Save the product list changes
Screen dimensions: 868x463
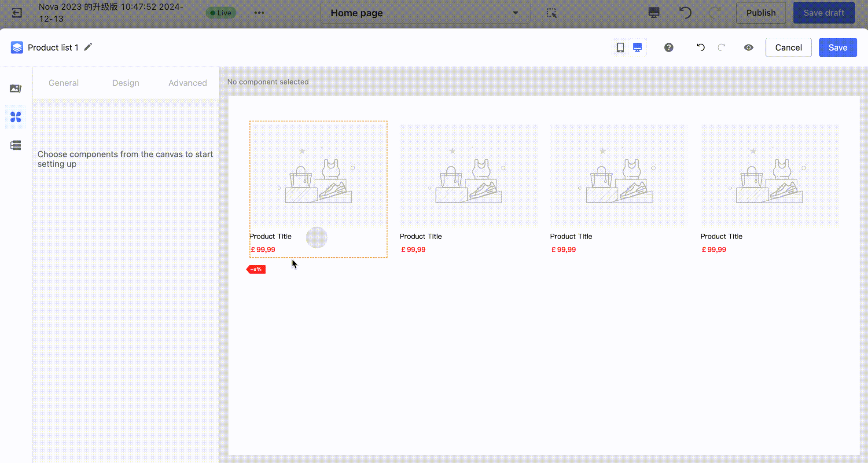(x=837, y=48)
